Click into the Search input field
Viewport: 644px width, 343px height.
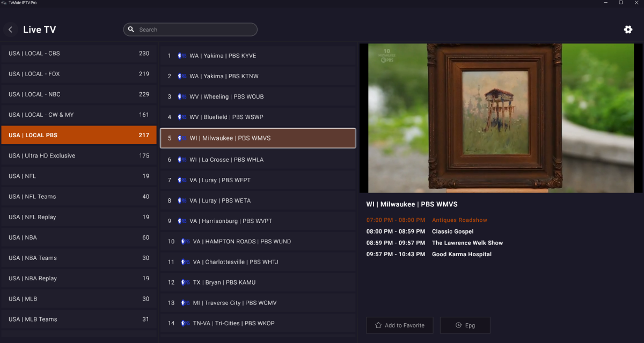point(193,29)
